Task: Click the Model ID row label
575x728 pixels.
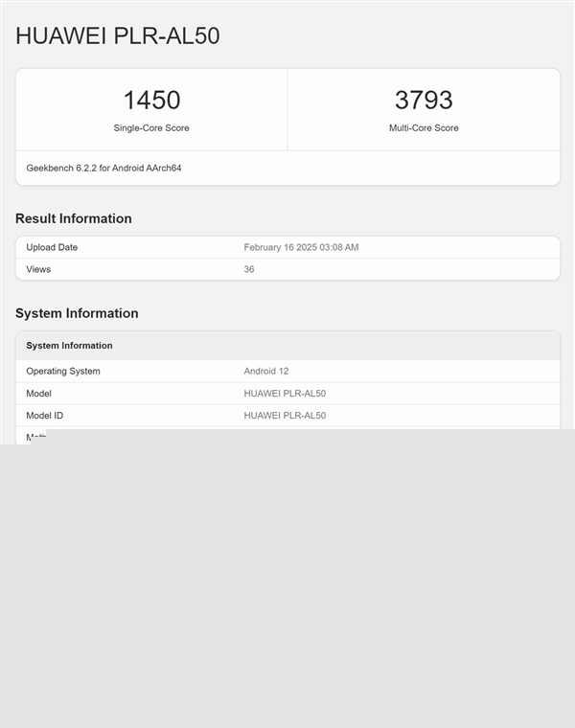Action: 45,416
